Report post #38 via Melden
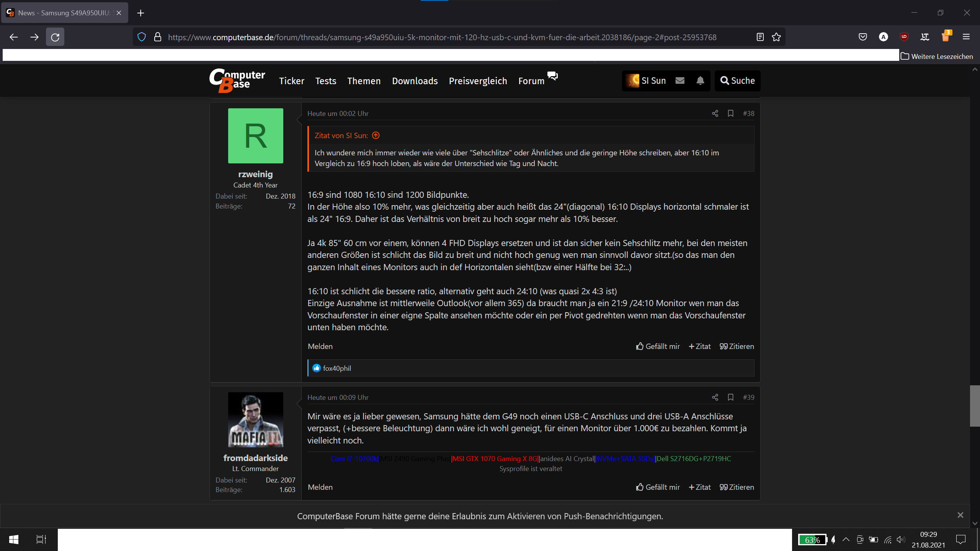Viewport: 980px width, 551px height. coord(320,346)
